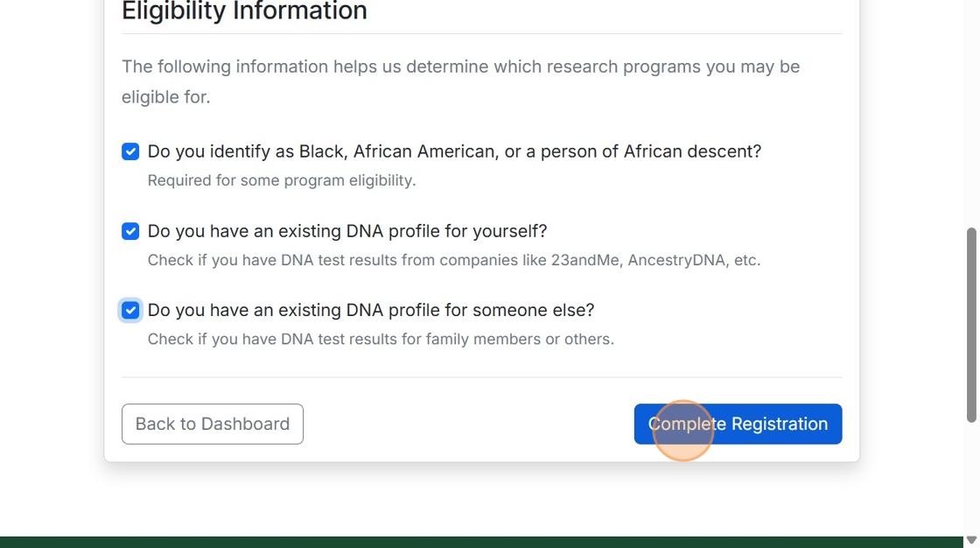This screenshot has height=548, width=980.
Task: Click the dark green footer bar
Action: pyautogui.click(x=481, y=542)
